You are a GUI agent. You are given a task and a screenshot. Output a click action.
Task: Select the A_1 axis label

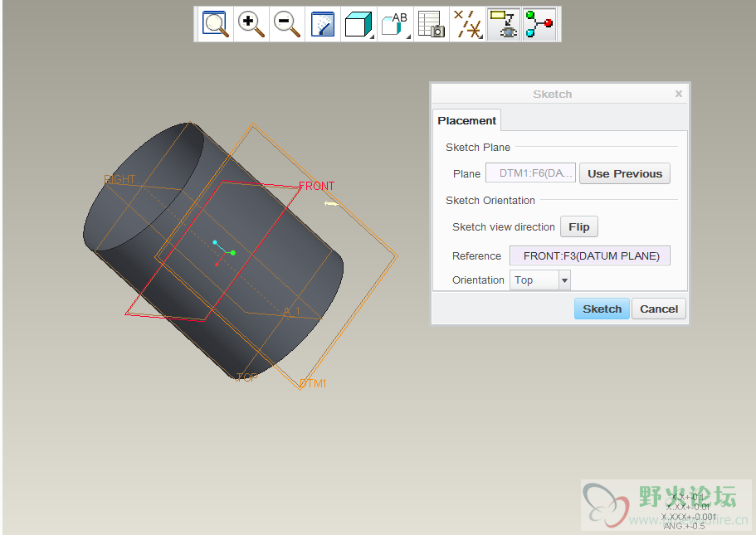[292, 311]
